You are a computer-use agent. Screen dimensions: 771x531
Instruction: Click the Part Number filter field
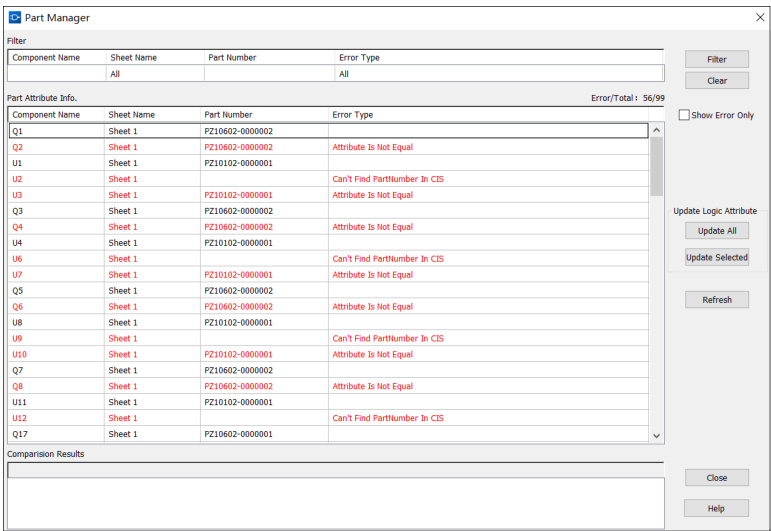pos(268,74)
